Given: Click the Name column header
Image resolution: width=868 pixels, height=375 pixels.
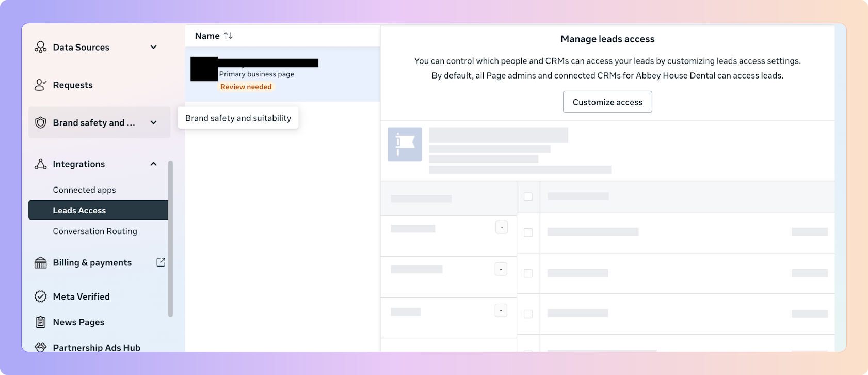Looking at the screenshot, I should click(207, 36).
